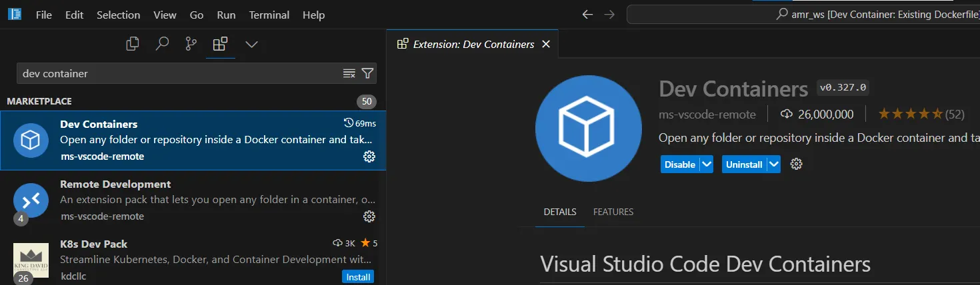Open the Disable button dropdown arrow

point(707,164)
